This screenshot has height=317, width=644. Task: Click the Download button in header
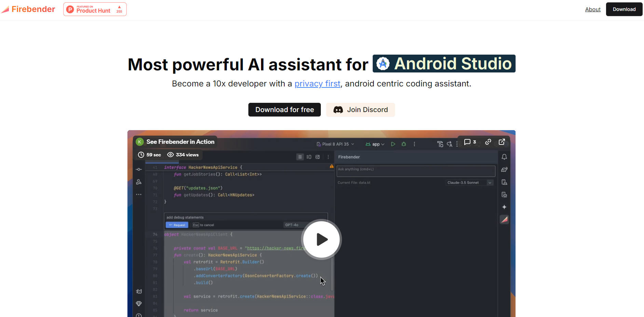(624, 9)
